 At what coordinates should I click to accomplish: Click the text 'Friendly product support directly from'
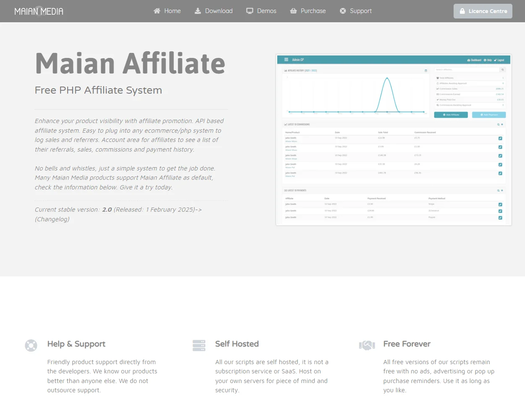102,362
